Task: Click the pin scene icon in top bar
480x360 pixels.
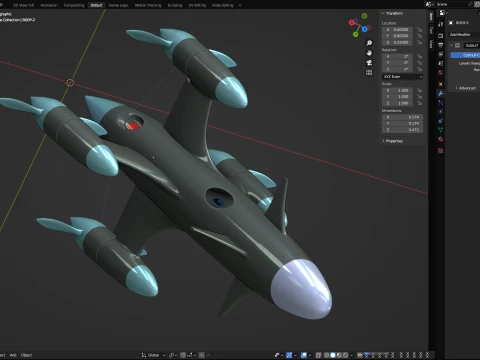Action: 471,4
